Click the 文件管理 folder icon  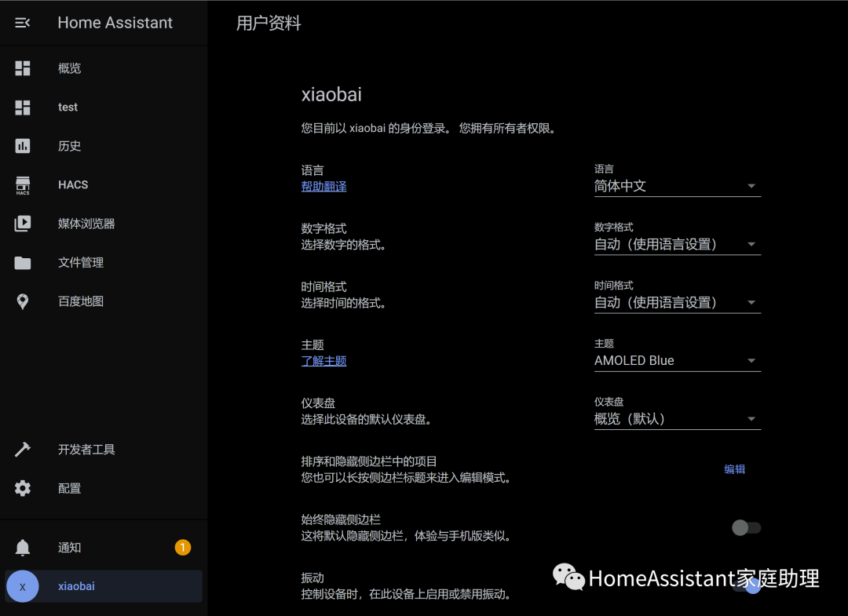click(23, 263)
